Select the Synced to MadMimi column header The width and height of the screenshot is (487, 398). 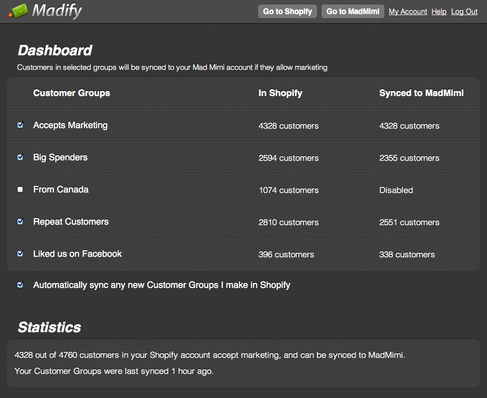click(421, 93)
